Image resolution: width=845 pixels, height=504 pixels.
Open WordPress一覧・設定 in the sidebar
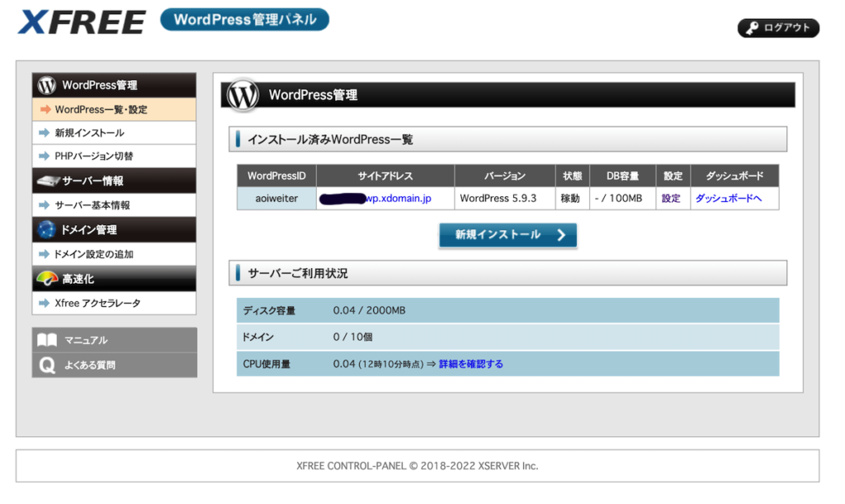[x=114, y=110]
